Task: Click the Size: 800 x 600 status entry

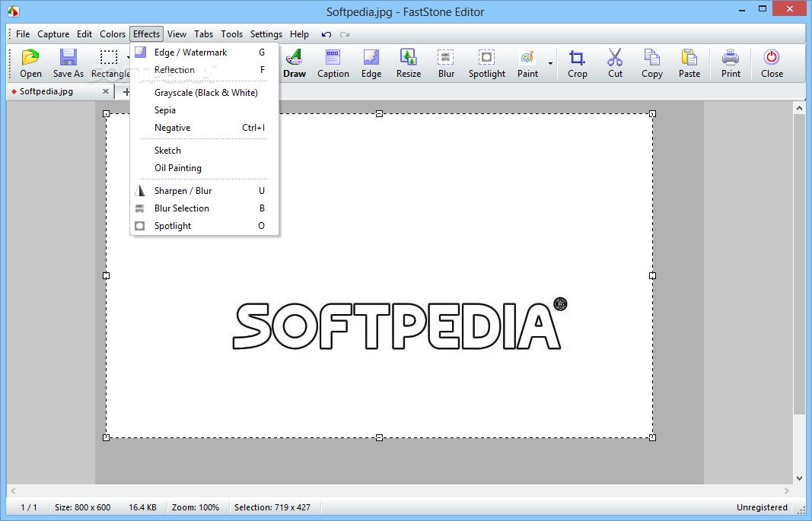Action: click(x=82, y=507)
